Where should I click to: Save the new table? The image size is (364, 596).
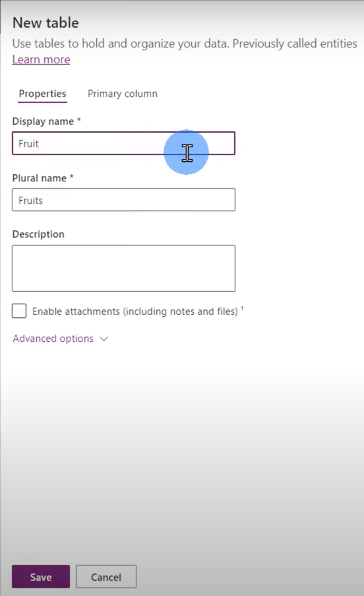tap(41, 577)
